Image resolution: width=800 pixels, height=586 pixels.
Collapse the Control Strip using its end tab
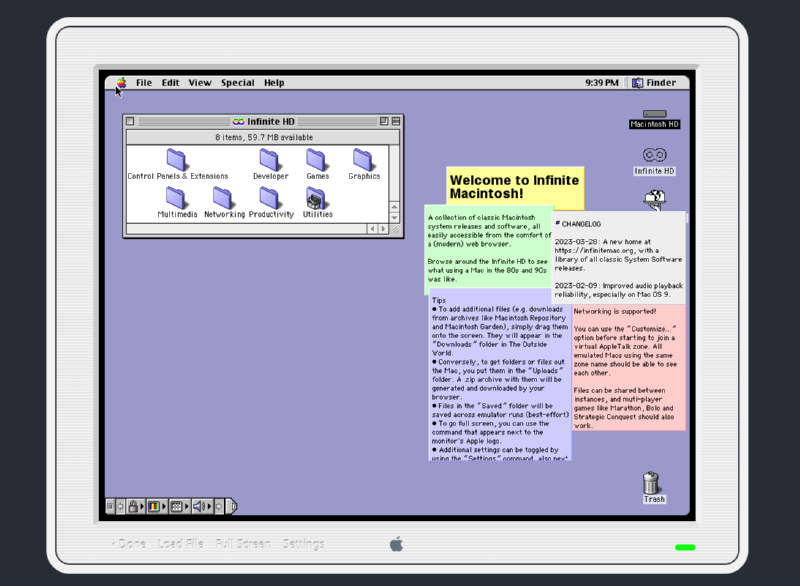(x=231, y=506)
